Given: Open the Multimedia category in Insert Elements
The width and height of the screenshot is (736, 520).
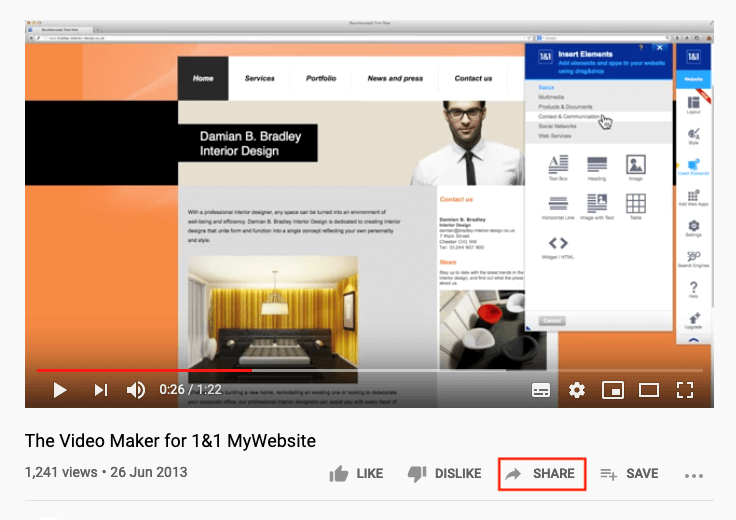Looking at the screenshot, I should coord(552,96).
